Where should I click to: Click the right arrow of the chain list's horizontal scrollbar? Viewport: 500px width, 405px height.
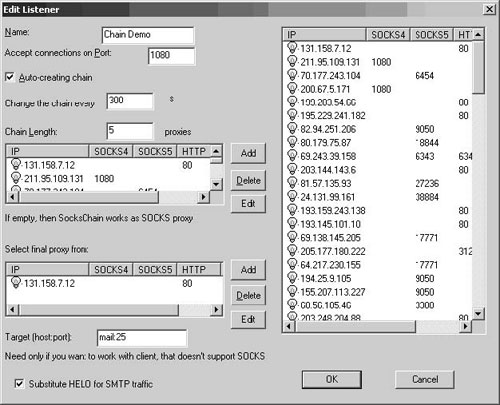tap(203, 197)
